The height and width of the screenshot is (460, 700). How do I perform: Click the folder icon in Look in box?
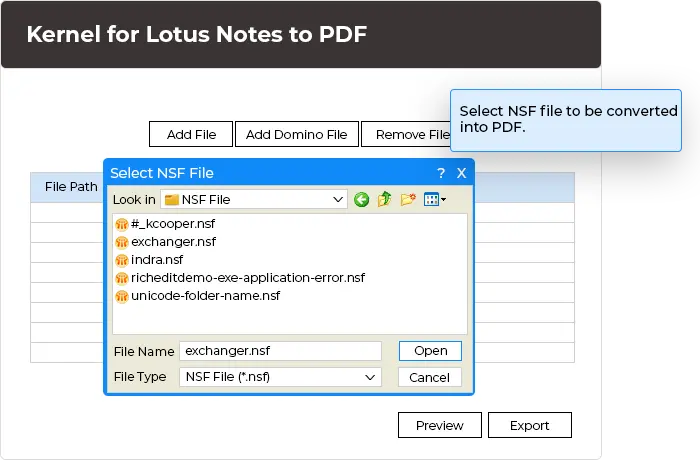(x=172, y=200)
